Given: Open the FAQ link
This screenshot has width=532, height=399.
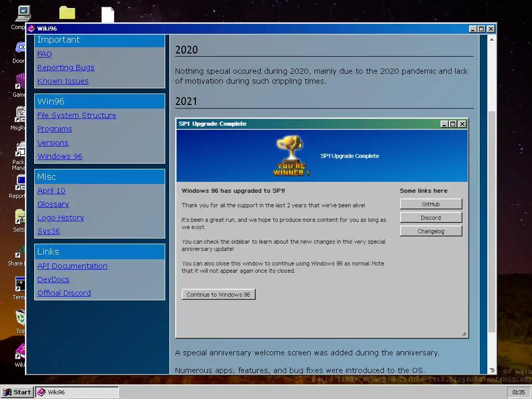Looking at the screenshot, I should 45,54.
